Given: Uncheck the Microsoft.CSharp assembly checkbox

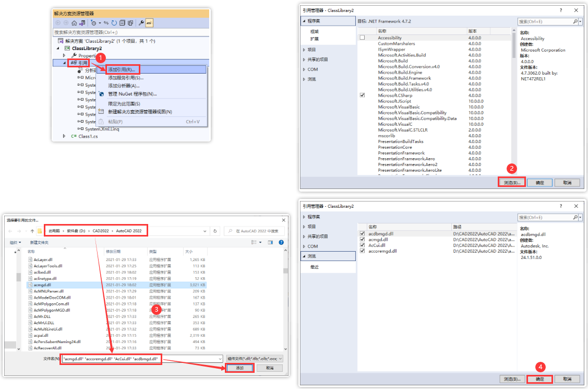Looking at the screenshot, I should 362,95.
